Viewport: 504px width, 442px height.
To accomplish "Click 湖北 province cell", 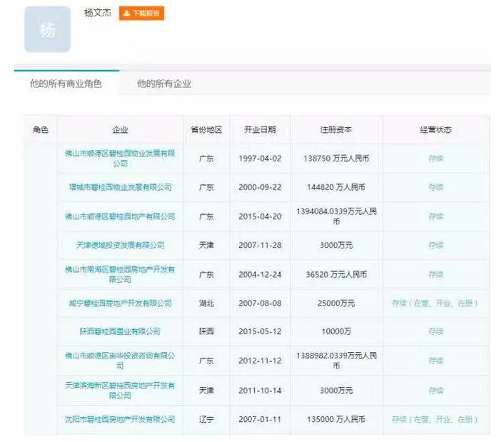I will point(206,303).
